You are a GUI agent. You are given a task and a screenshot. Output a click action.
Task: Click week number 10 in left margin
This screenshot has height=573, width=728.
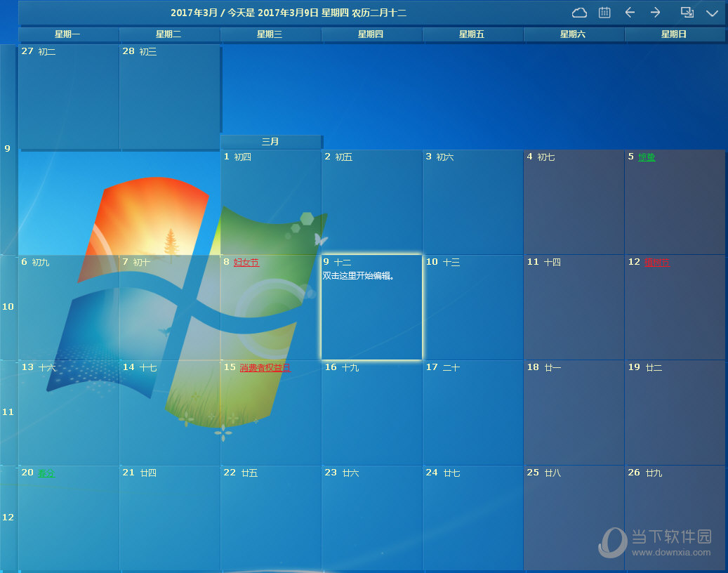pyautogui.click(x=8, y=306)
